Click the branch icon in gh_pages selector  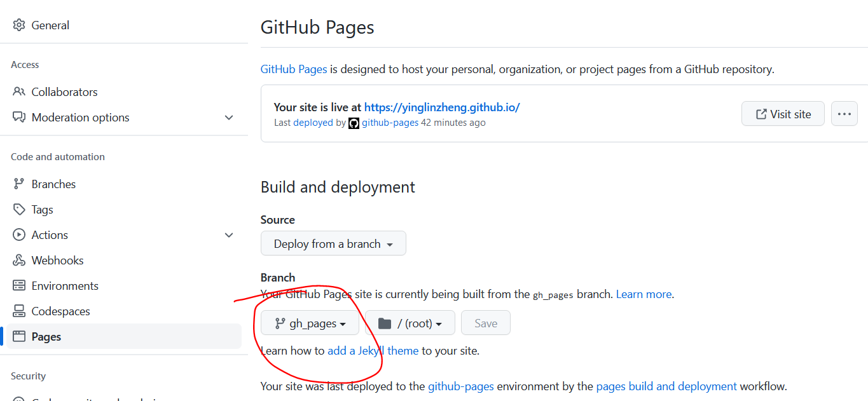[280, 323]
